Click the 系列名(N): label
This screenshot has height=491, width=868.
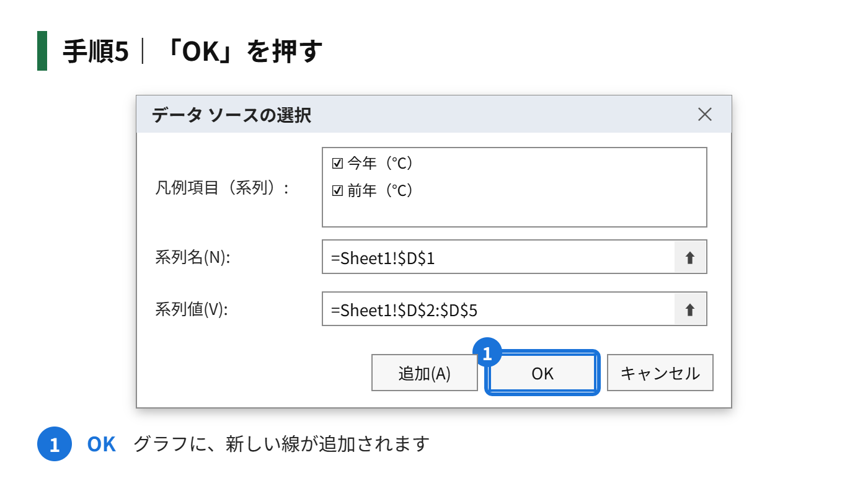[193, 258]
